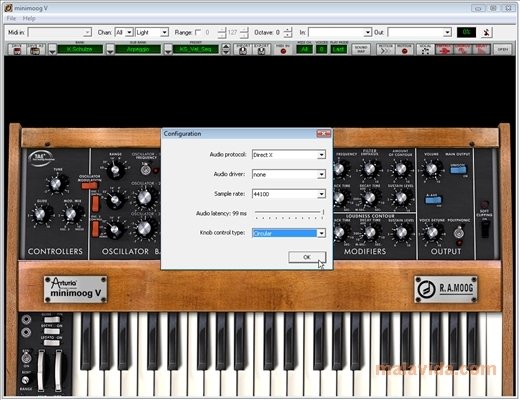Open the Knob control type dropdown
This screenshot has width=520, height=400.
tap(289, 233)
